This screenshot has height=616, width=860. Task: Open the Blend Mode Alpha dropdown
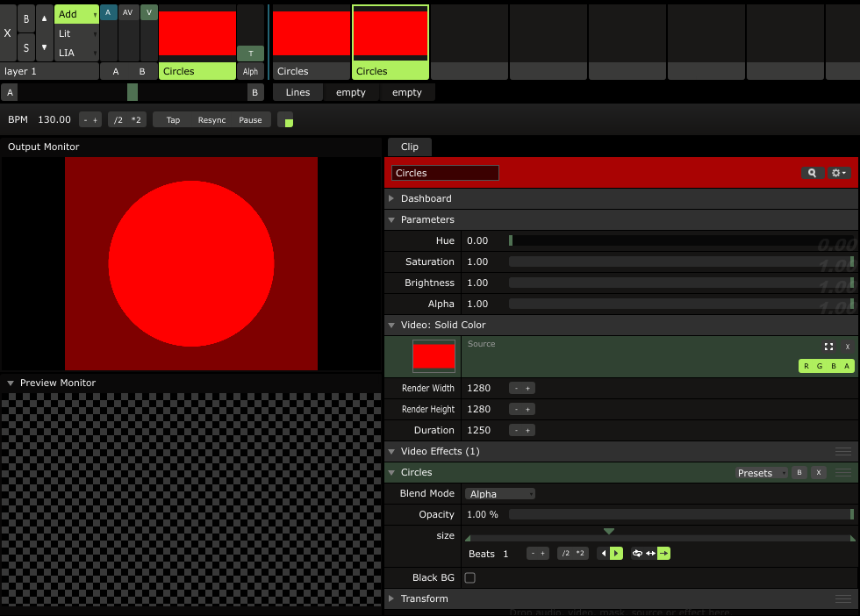[x=500, y=494]
